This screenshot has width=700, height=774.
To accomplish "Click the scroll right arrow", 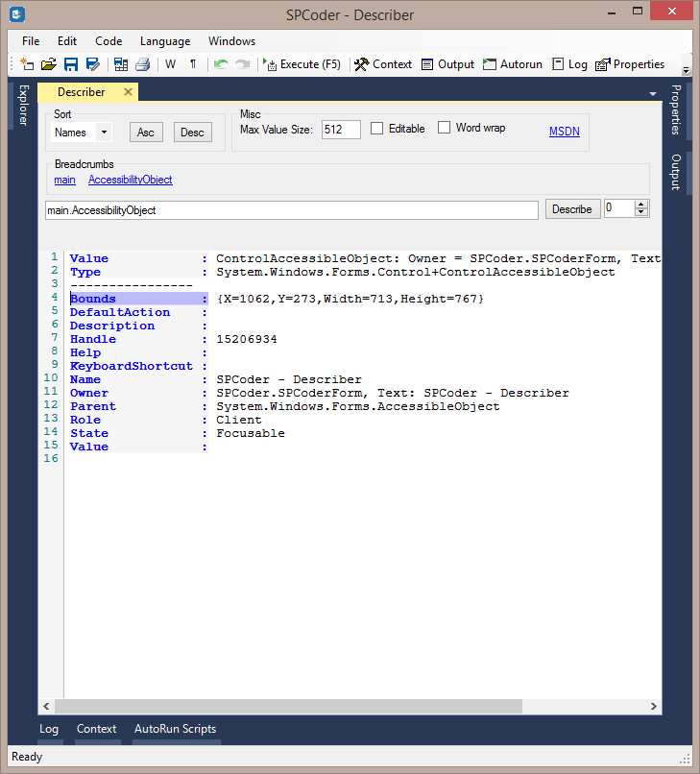I will pyautogui.click(x=654, y=707).
